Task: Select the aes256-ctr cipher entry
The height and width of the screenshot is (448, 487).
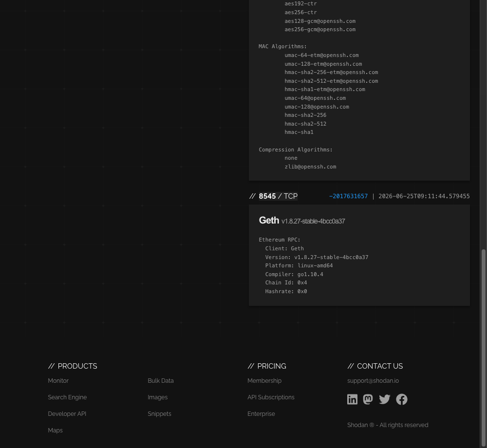Action: point(300,13)
